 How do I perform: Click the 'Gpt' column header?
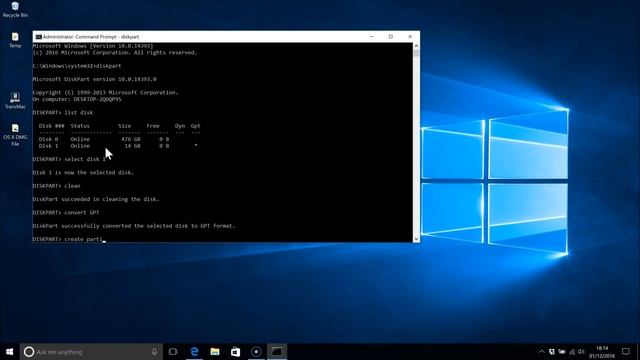tap(196, 126)
